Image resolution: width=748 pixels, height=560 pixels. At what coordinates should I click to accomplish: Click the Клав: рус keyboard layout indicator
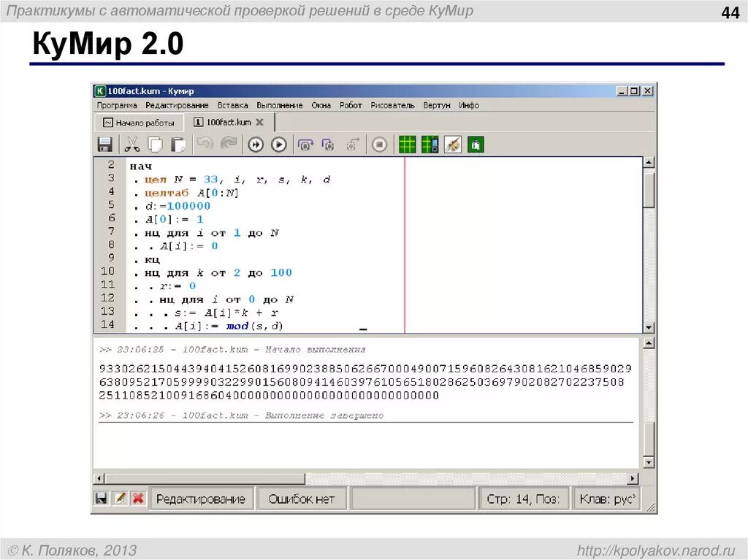click(607, 499)
